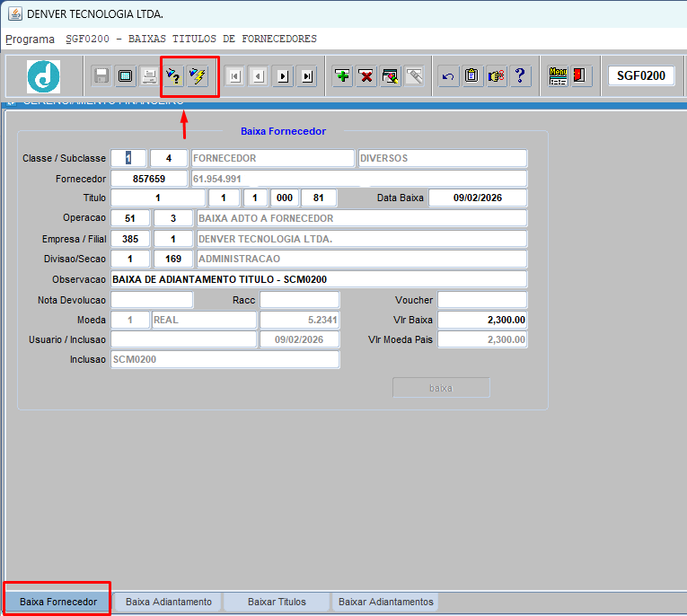Insert a new record with green plus

(342, 76)
